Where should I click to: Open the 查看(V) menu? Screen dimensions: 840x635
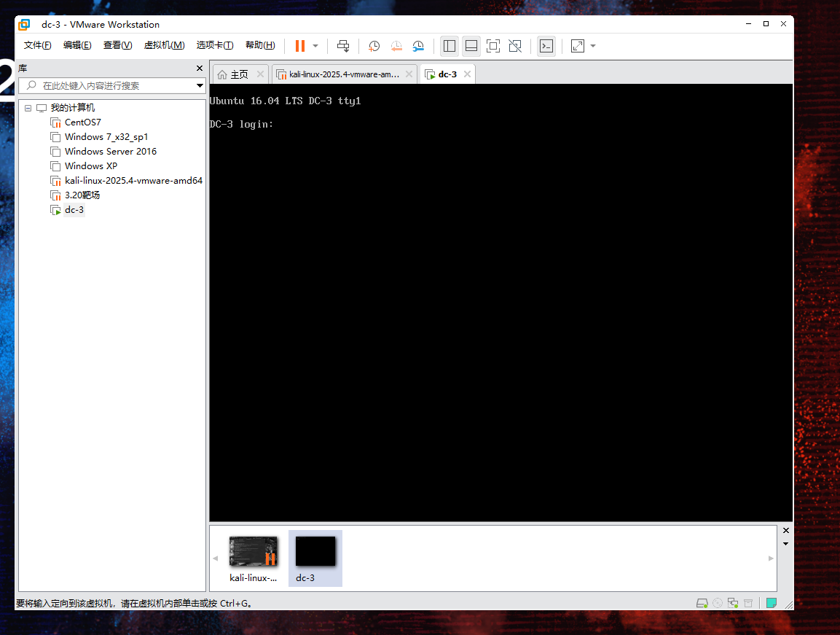point(118,45)
